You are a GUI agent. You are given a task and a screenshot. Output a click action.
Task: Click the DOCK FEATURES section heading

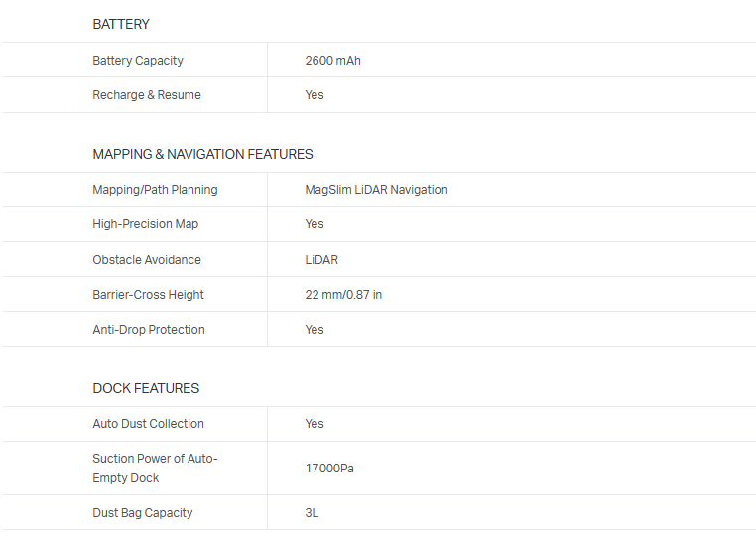coord(146,388)
